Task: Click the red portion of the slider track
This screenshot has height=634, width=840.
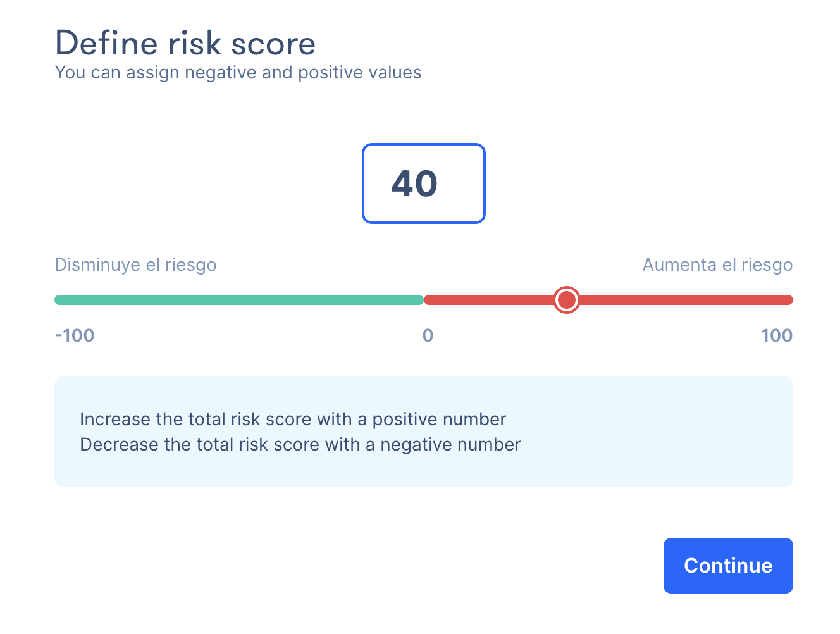Action: click(x=664, y=299)
